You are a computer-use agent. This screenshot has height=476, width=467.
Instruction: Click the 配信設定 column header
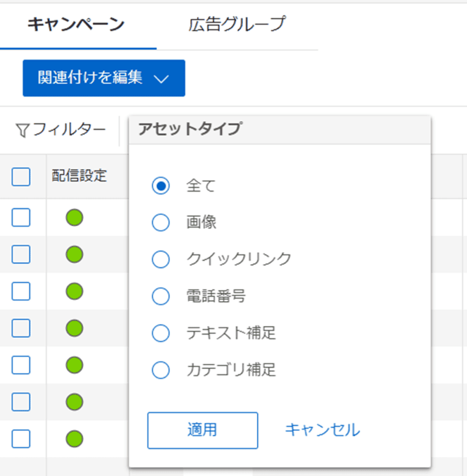pyautogui.click(x=79, y=176)
